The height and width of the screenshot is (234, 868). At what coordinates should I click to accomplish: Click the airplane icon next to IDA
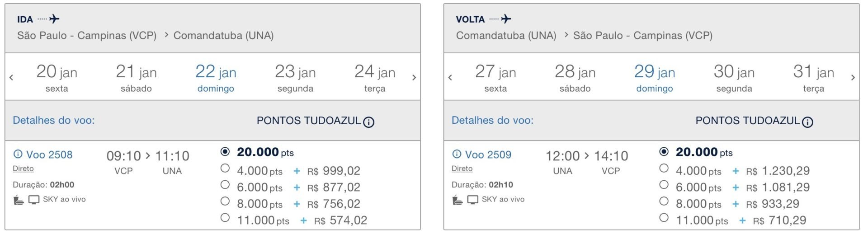tap(54, 19)
